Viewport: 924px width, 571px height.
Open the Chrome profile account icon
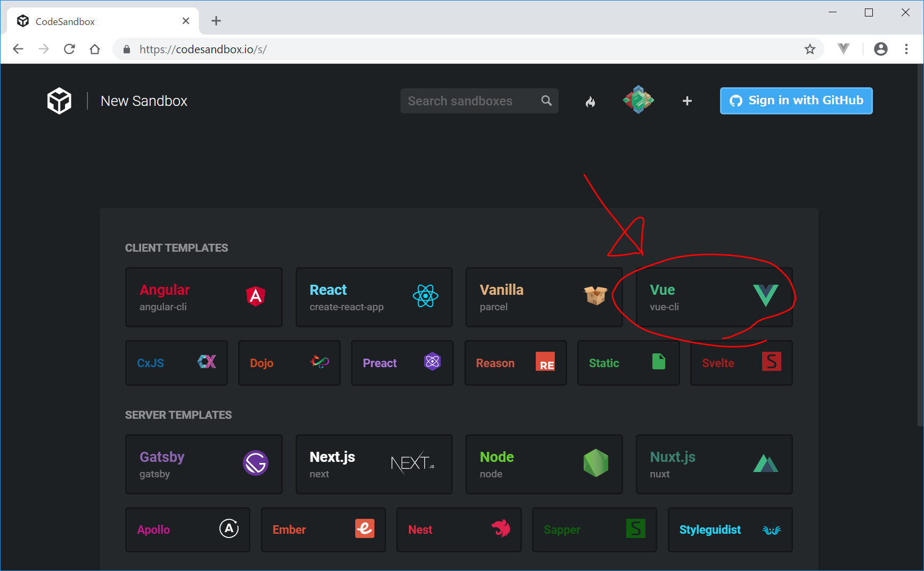[881, 49]
